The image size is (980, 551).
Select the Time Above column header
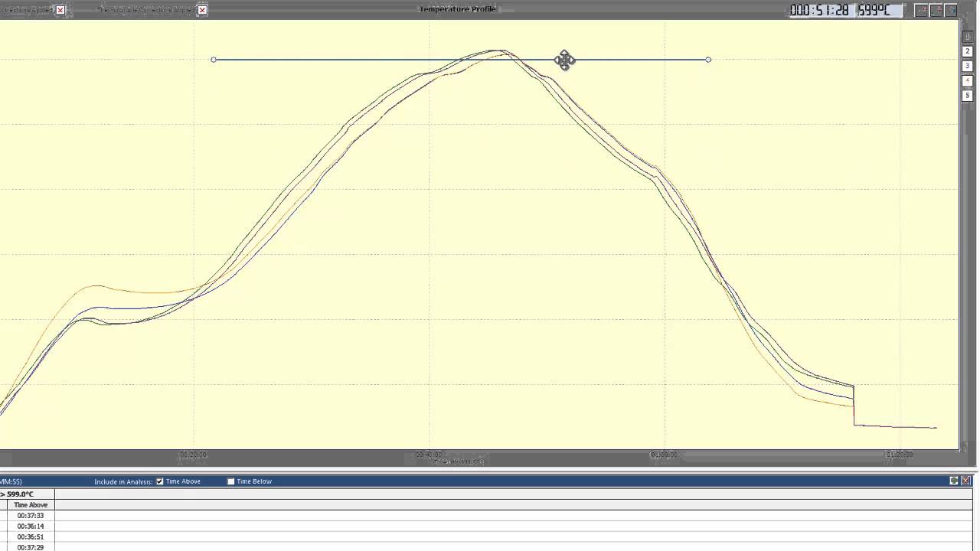(x=31, y=505)
